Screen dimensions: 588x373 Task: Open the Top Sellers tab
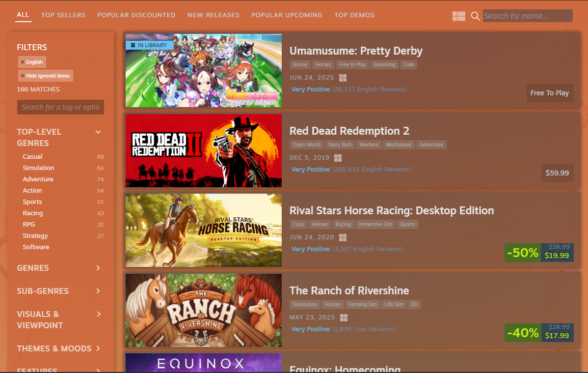pos(63,15)
